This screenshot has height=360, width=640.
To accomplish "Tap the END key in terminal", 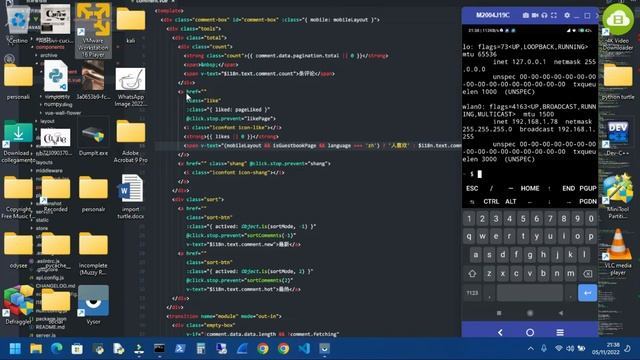I will tap(568, 188).
